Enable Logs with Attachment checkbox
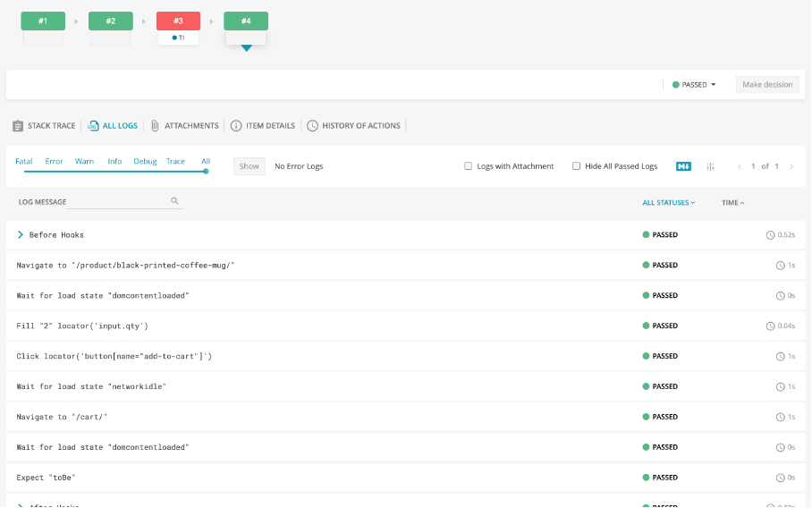812x508 pixels. pyautogui.click(x=468, y=166)
